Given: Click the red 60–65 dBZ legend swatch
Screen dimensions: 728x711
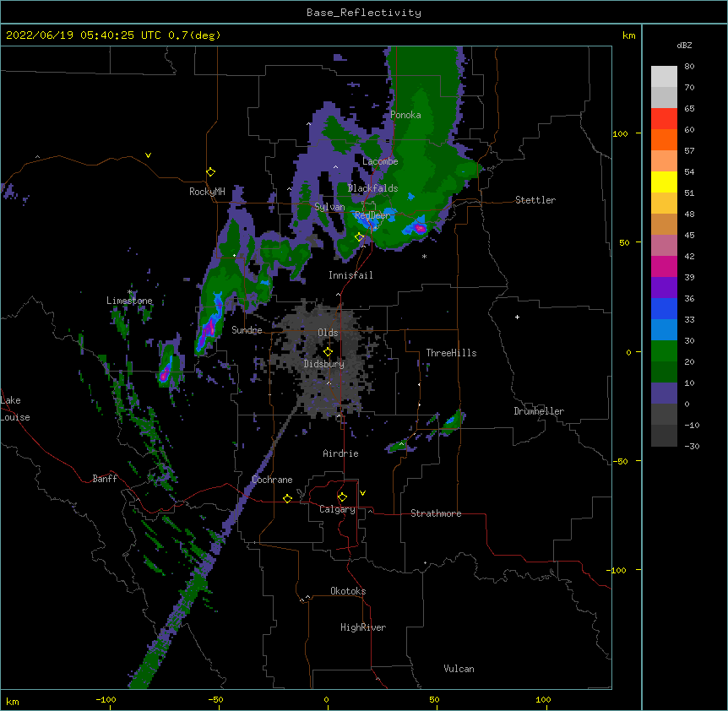Looking at the screenshot, I should (664, 119).
